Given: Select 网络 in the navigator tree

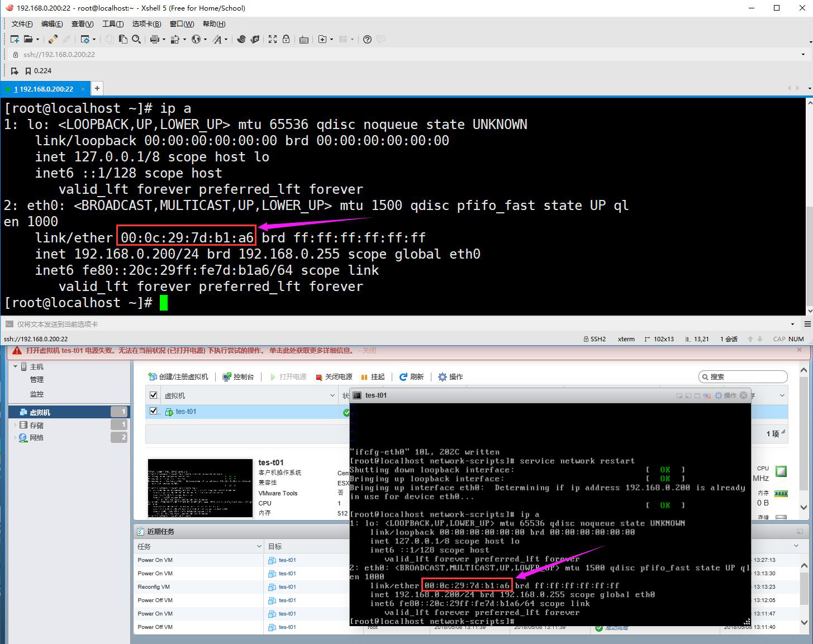Looking at the screenshot, I should point(37,437).
